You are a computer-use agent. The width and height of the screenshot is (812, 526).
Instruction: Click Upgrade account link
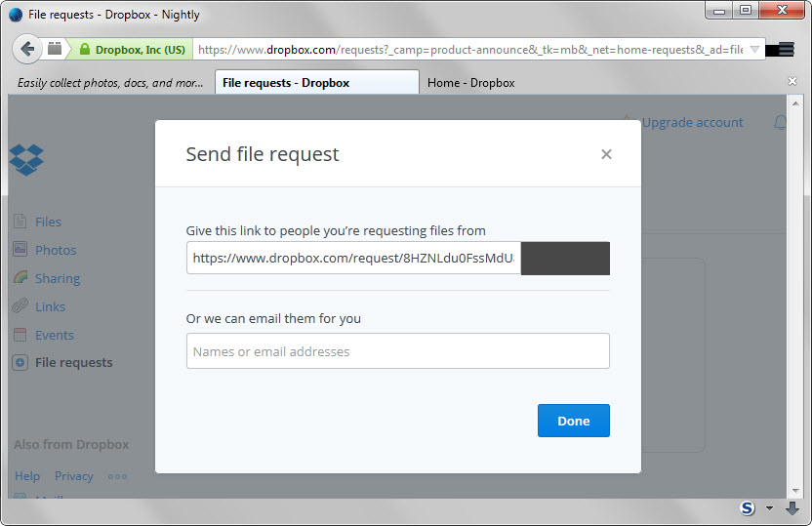click(x=692, y=123)
